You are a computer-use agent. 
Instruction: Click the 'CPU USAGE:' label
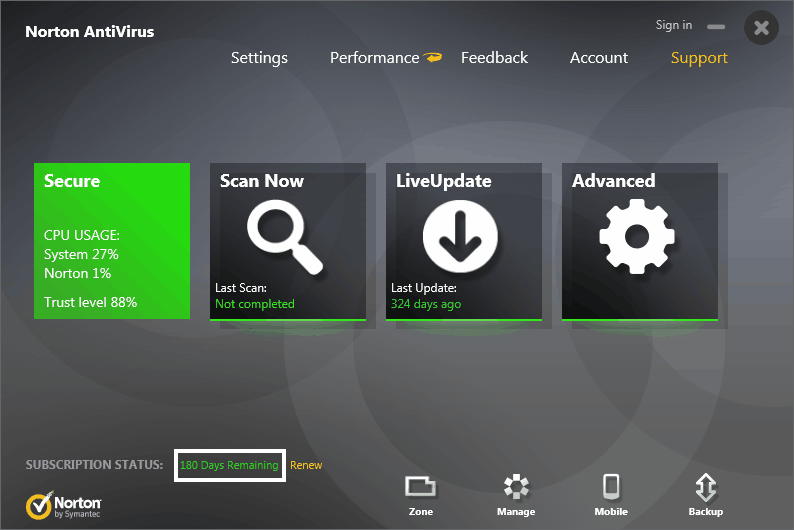[x=82, y=235]
